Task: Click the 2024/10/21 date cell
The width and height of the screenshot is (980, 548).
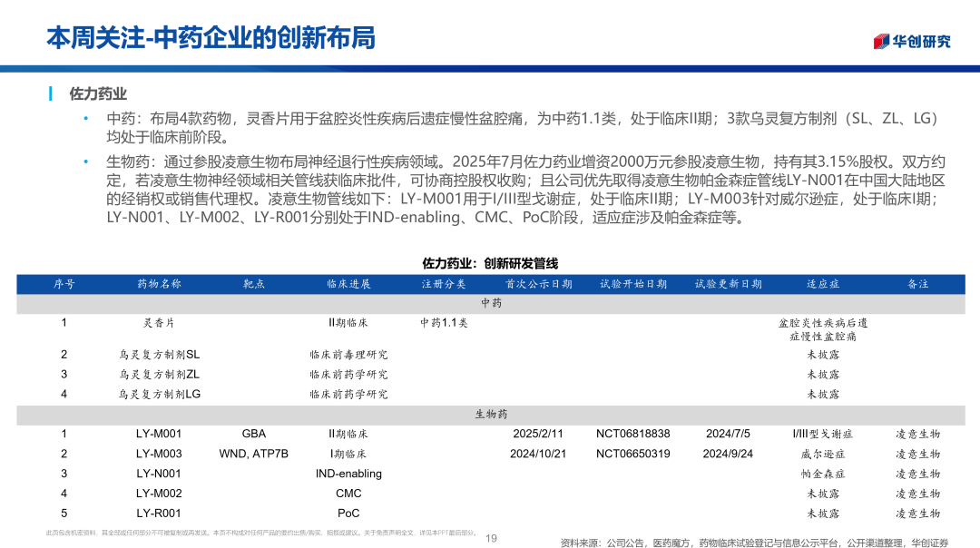Action: [538, 454]
